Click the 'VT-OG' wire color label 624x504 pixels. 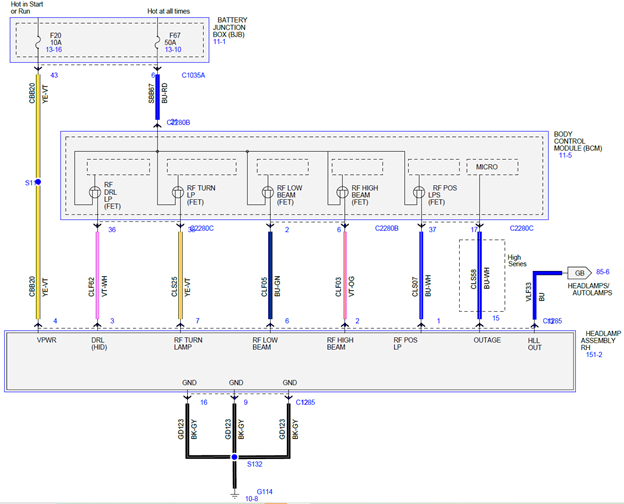[x=352, y=287]
